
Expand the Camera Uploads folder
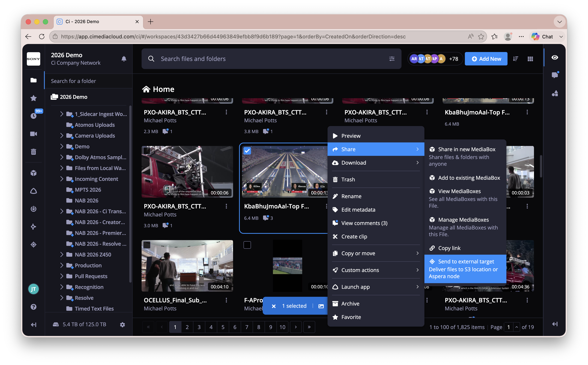click(x=61, y=135)
